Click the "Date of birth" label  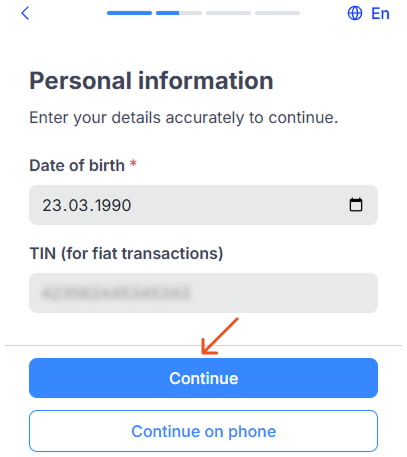(x=77, y=165)
